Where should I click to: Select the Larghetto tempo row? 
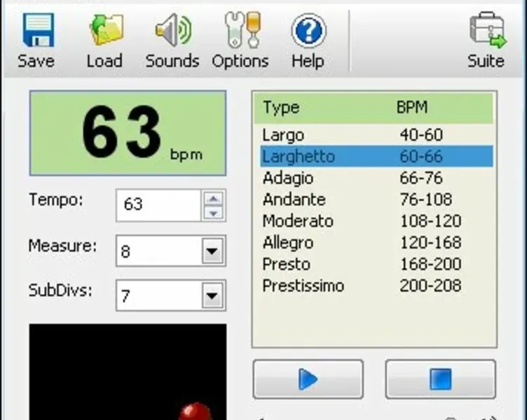point(376,156)
